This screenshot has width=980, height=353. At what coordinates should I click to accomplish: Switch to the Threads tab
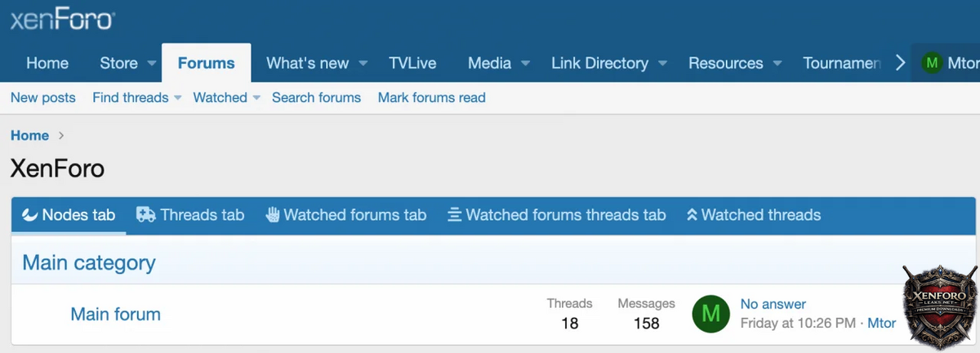pos(190,215)
